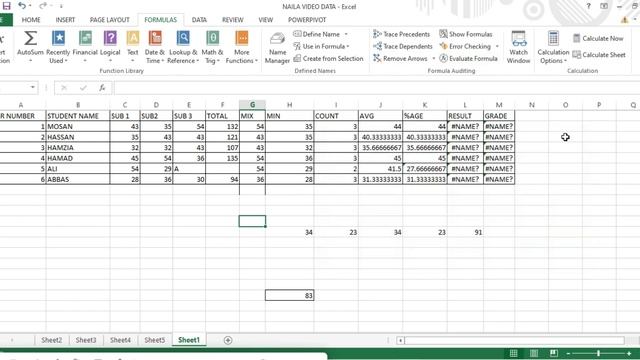The image size is (640, 360).
Task: Switch to Page Layout view in status bar
Action: 533,353
